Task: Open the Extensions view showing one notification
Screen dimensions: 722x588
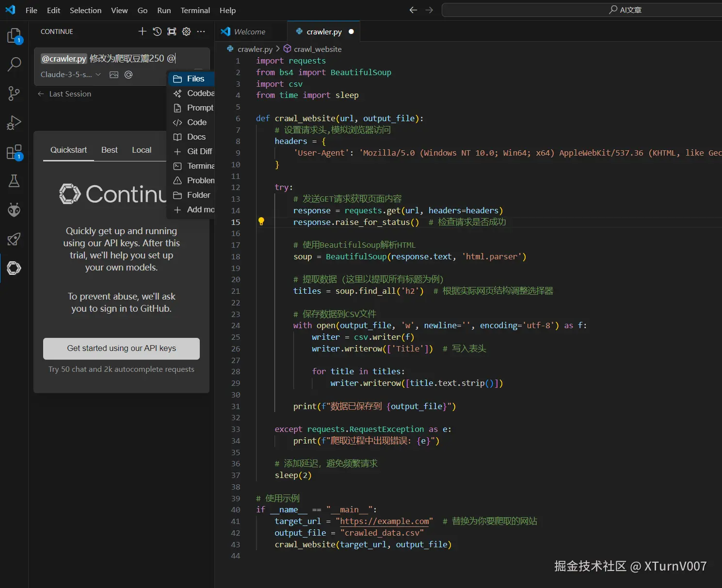Action: (x=14, y=152)
